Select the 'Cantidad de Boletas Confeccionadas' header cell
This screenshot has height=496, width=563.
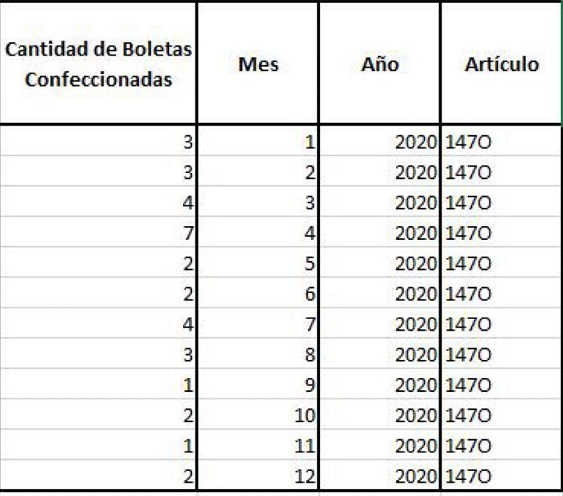pos(98,63)
